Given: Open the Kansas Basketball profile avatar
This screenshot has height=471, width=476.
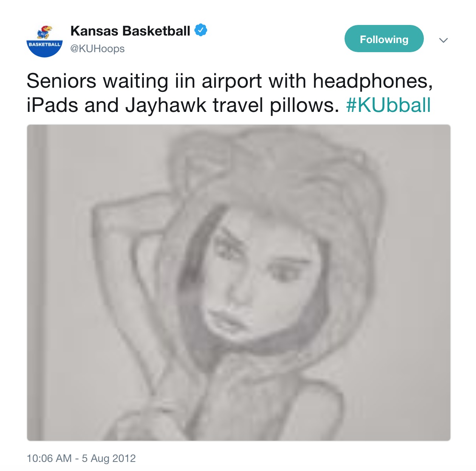Looking at the screenshot, I should point(45,40).
